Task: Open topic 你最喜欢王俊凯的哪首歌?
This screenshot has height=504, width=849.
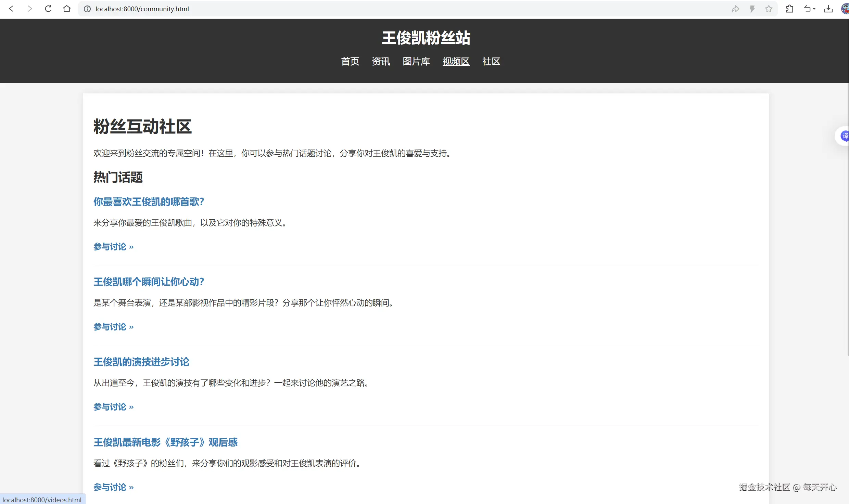Action: 149,202
